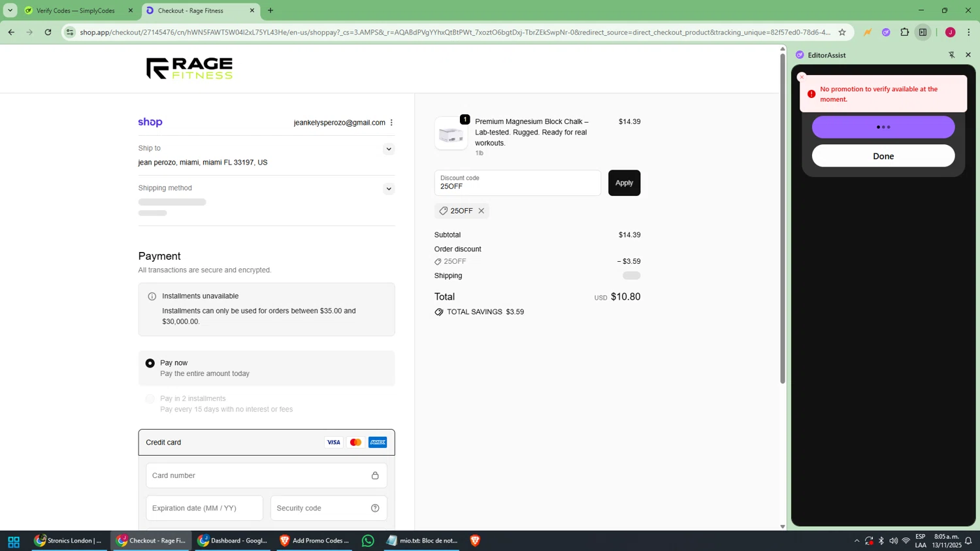Open tab search dropdown arrow

coord(10,10)
